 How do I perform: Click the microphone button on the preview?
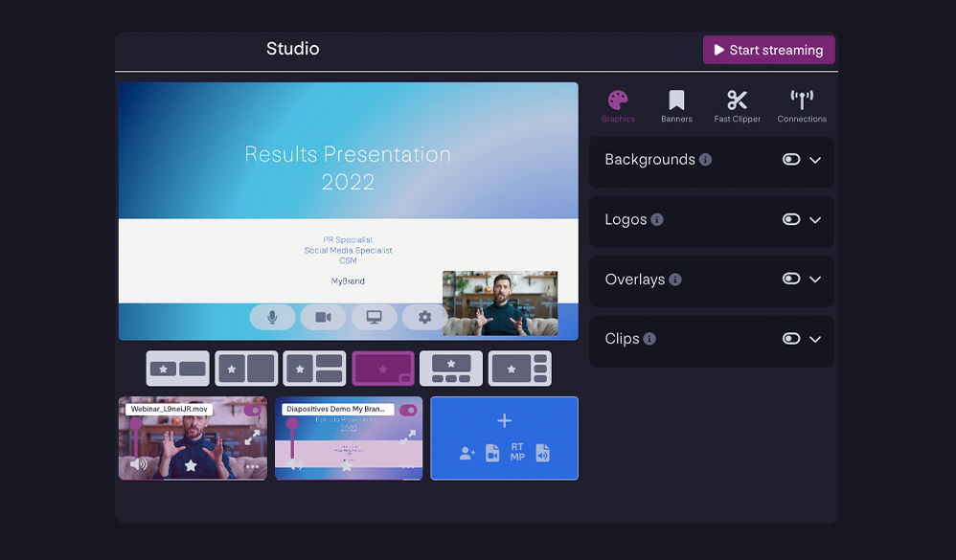[x=272, y=318]
